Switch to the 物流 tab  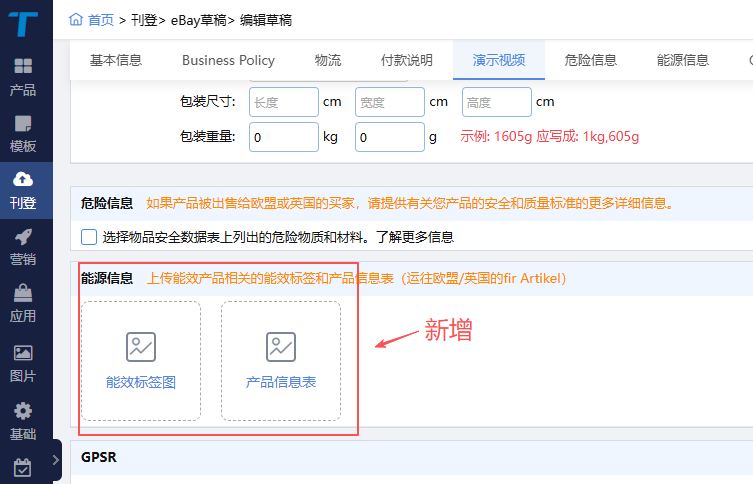328,60
